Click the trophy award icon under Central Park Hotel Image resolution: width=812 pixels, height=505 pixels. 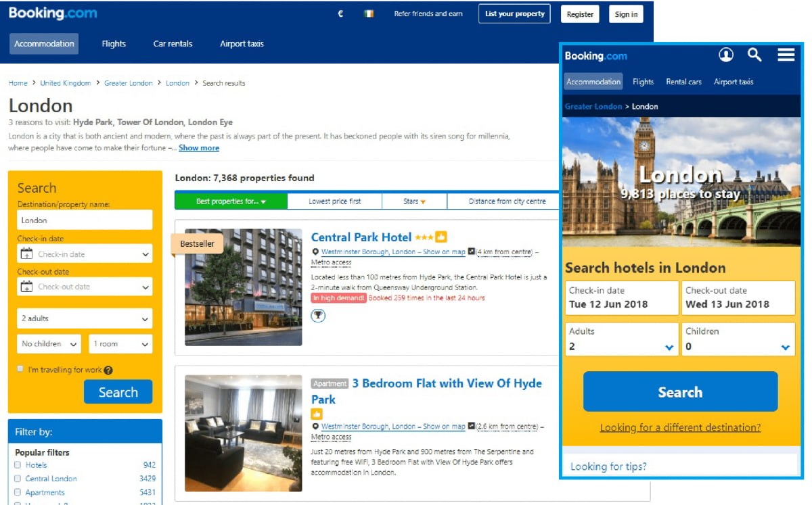pyautogui.click(x=318, y=316)
